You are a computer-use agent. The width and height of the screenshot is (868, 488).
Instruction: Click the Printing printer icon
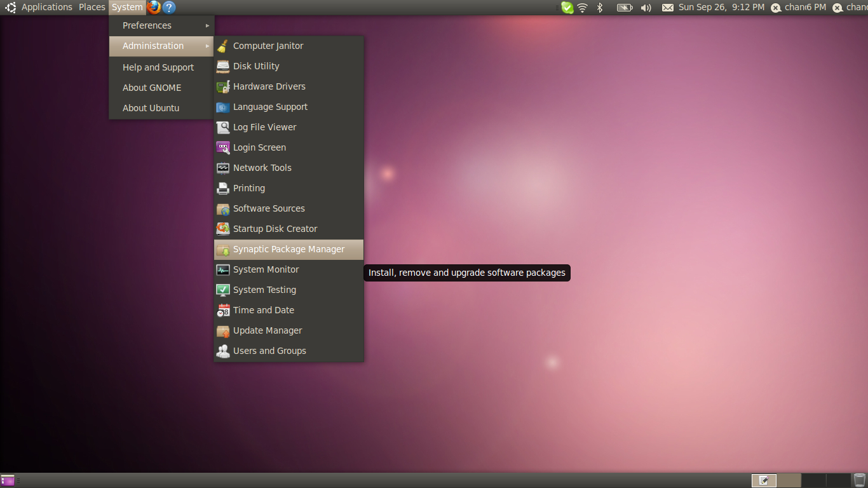click(222, 188)
